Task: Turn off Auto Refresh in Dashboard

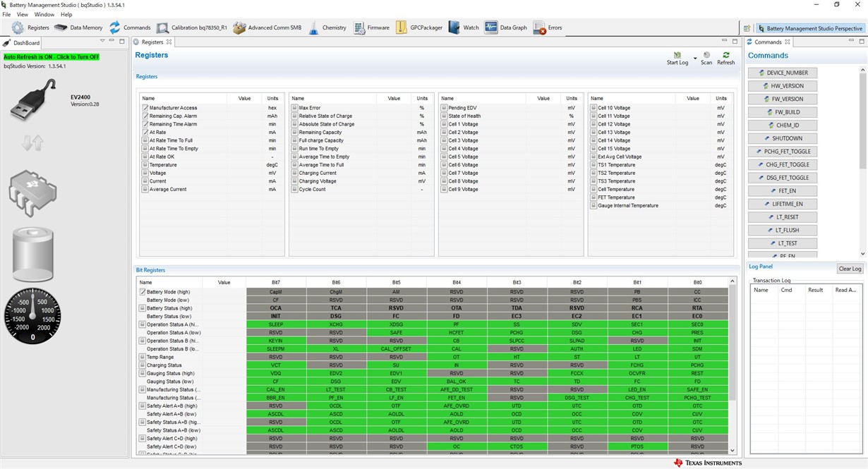Action: [x=52, y=56]
